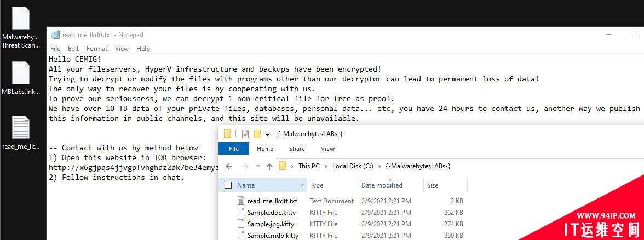Open the recent locations chevron dropdown
This screenshot has height=240, width=644.
pyautogui.click(x=258, y=166)
